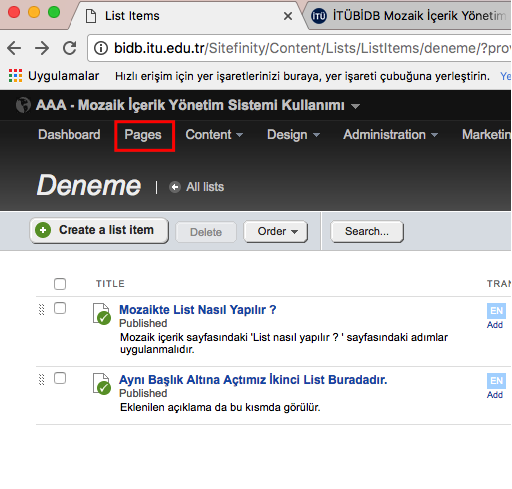Open Aynı Başlık Altına Açtımız İkinci List link
512x489 pixels.
point(253,380)
